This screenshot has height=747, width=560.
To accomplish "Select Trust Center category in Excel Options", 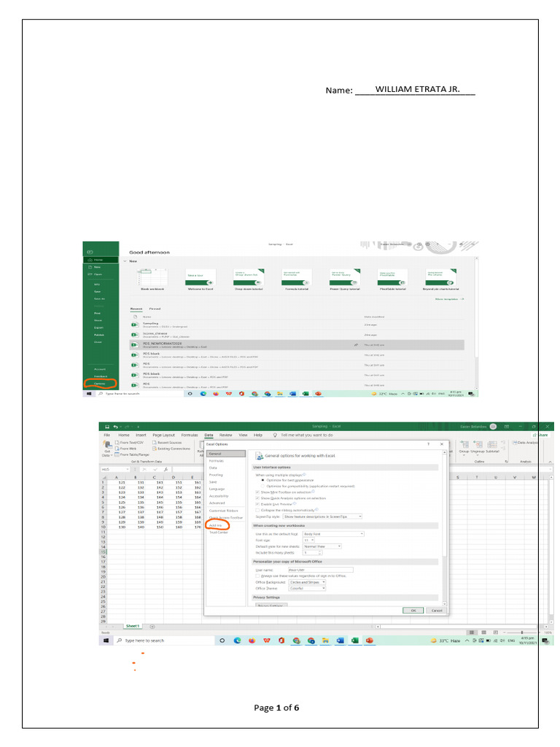I will (x=219, y=532).
